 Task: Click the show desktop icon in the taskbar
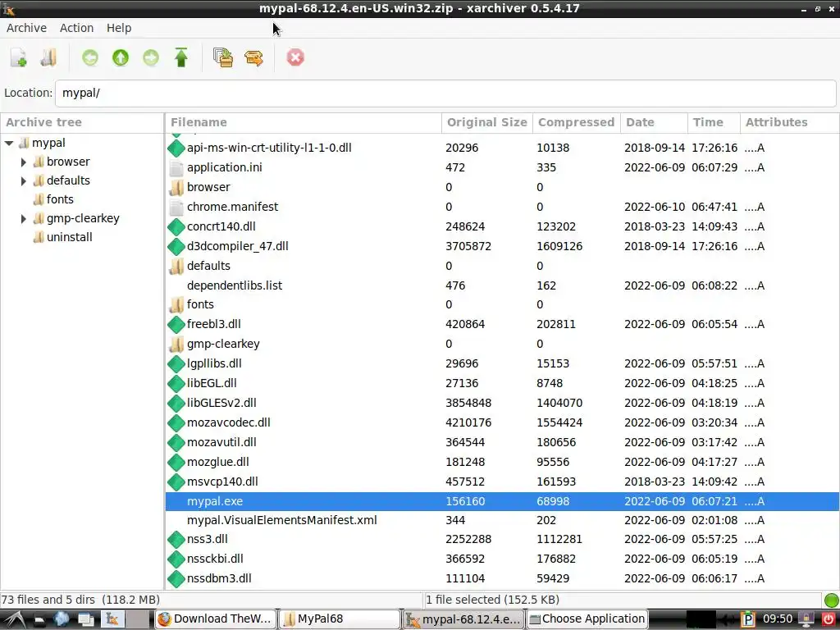pyautogui.click(x=85, y=619)
